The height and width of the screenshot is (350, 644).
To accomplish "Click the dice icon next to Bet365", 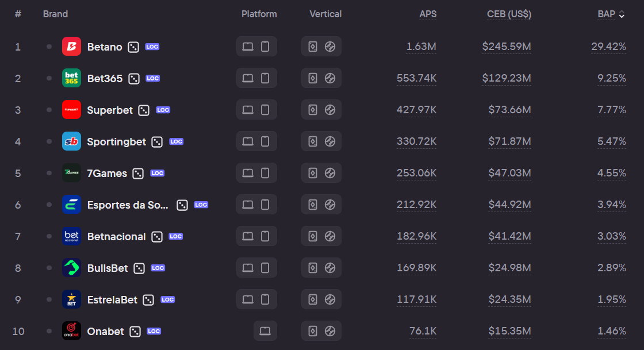I will (x=134, y=78).
